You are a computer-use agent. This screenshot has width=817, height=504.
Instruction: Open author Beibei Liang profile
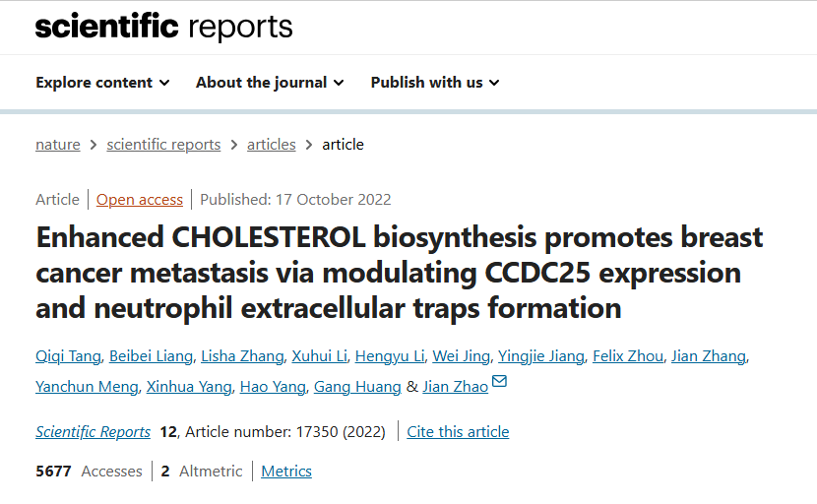pyautogui.click(x=152, y=356)
